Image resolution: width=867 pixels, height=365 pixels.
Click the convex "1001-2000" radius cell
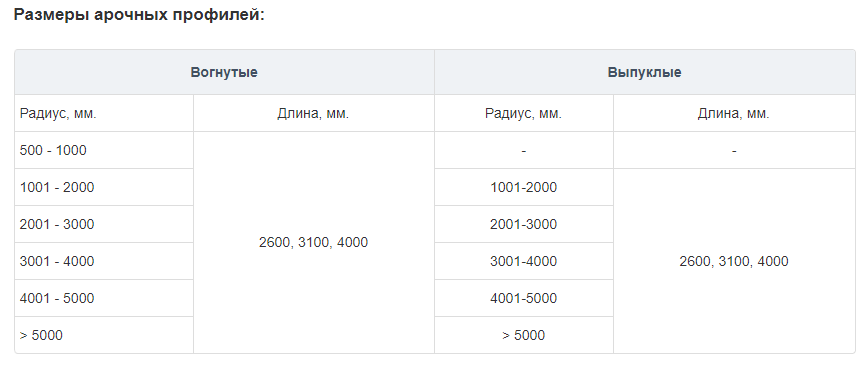tap(524, 187)
